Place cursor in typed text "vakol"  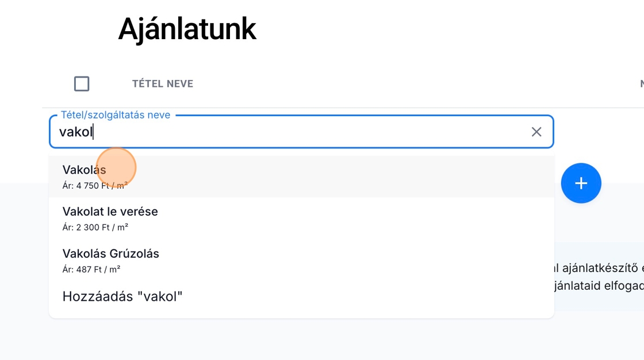click(76, 132)
